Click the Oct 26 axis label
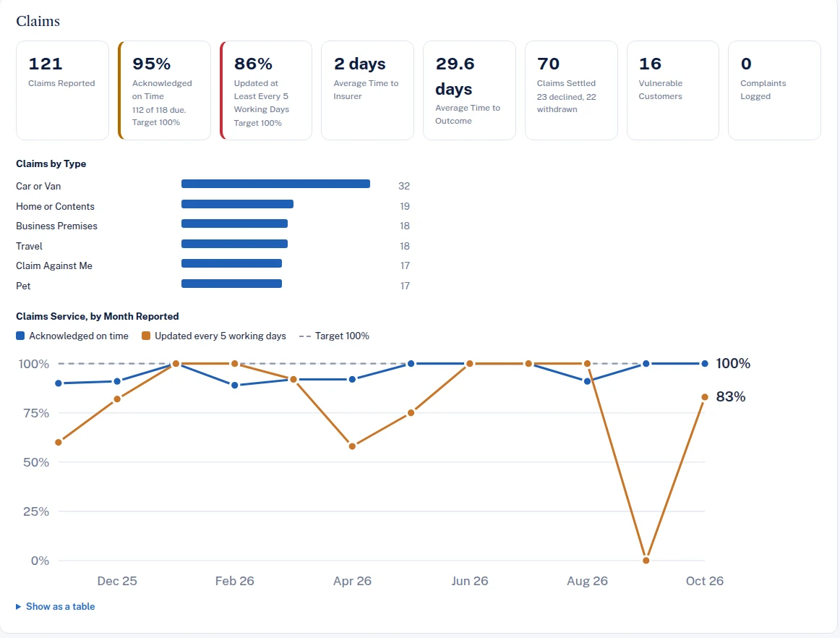 pos(705,581)
